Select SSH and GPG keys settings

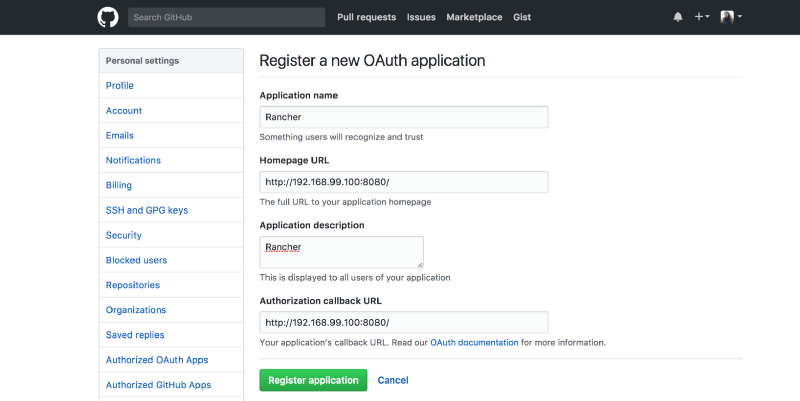[147, 210]
